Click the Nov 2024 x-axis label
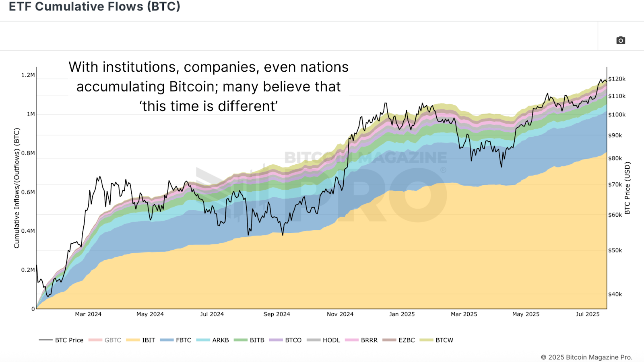Viewport: 644px width, 362px height. [x=340, y=314]
